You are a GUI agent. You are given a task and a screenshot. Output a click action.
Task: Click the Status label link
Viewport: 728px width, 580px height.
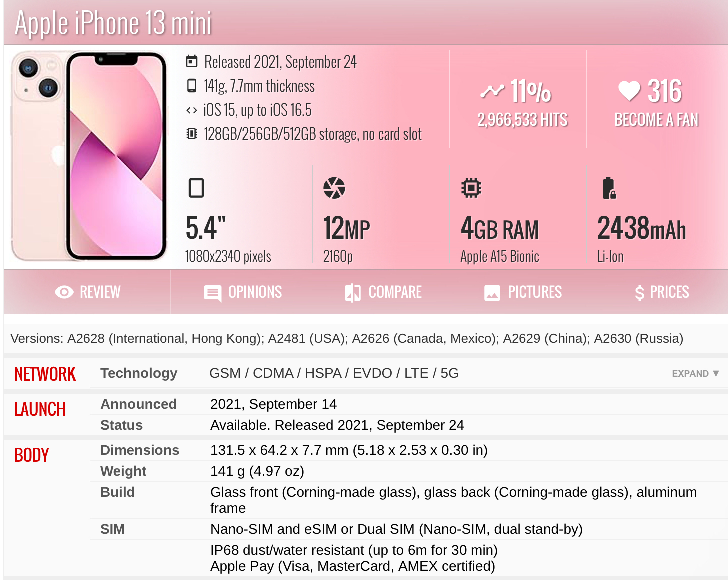[122, 425]
